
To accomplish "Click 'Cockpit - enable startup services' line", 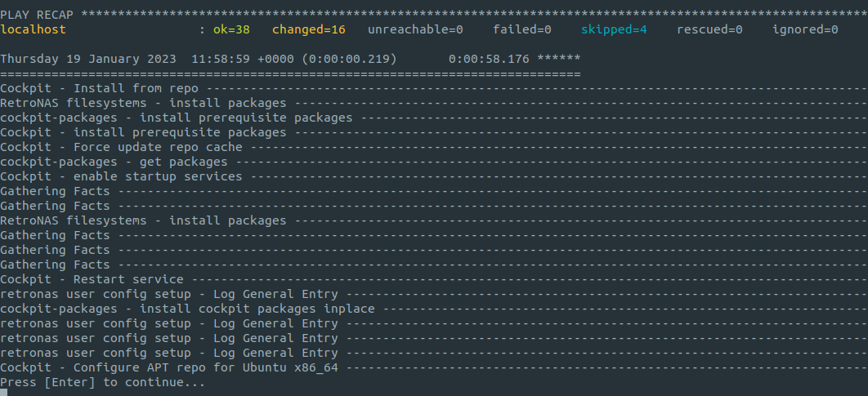I will point(121,176).
